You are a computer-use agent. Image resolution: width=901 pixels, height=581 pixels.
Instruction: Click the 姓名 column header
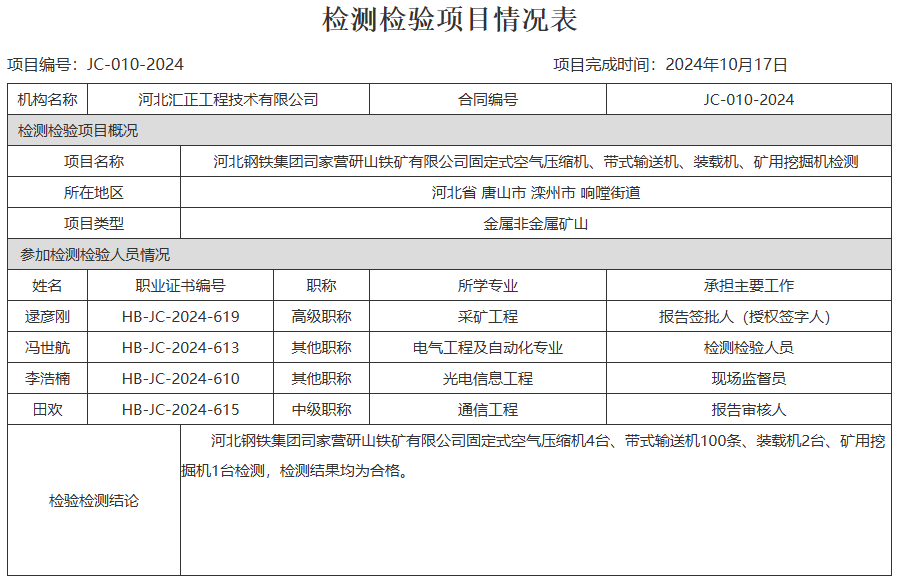48,286
